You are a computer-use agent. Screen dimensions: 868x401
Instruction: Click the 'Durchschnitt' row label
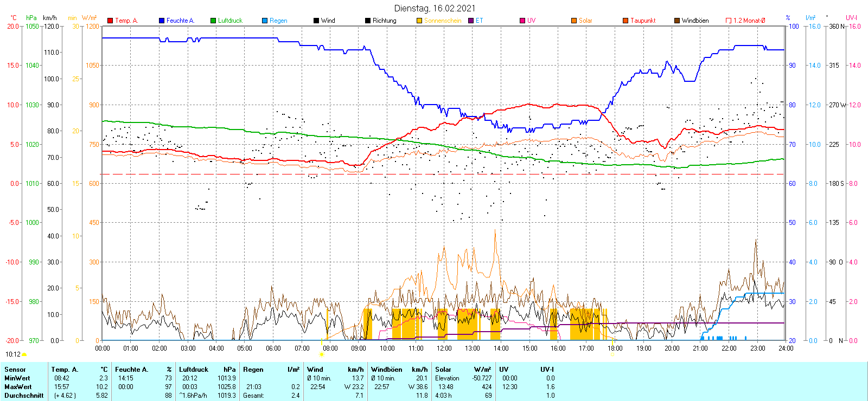tap(24, 396)
